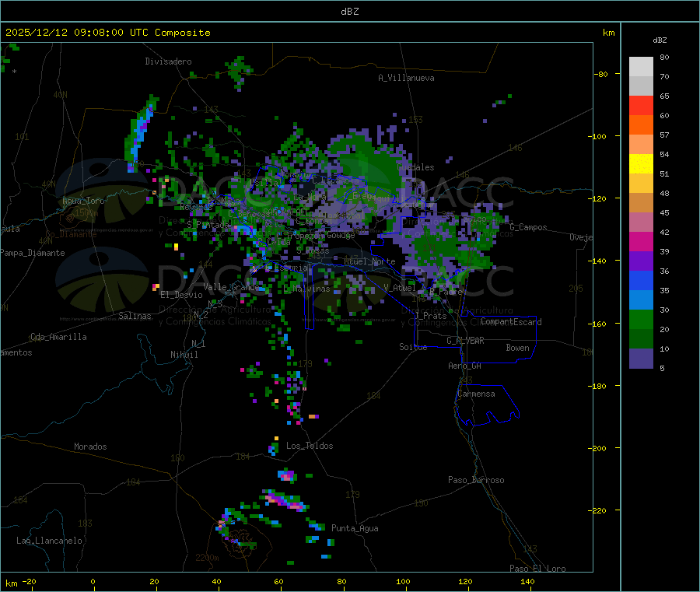Click the km label at the bottom-left corner
This screenshot has width=700, height=592.
coord(11,583)
